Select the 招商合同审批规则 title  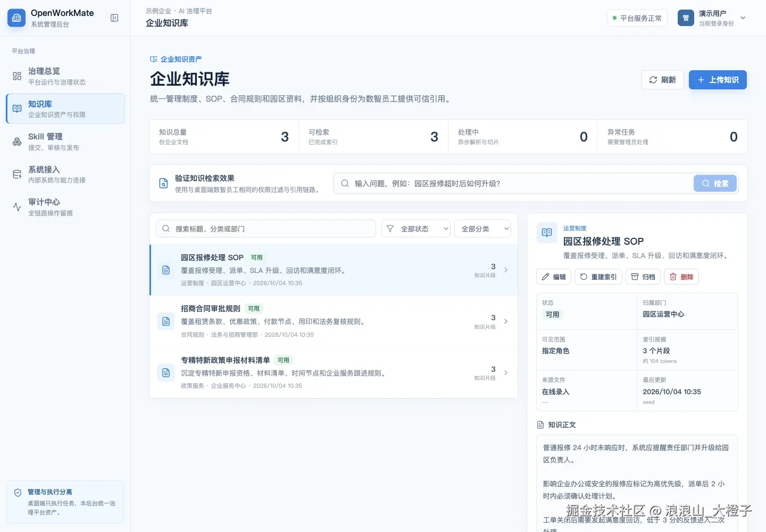tap(211, 309)
